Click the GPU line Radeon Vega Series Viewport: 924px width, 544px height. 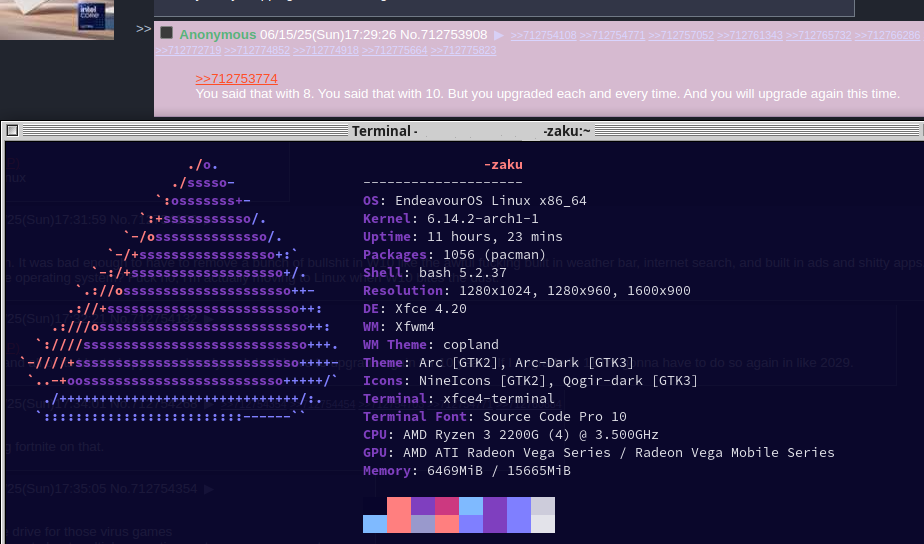(x=599, y=453)
